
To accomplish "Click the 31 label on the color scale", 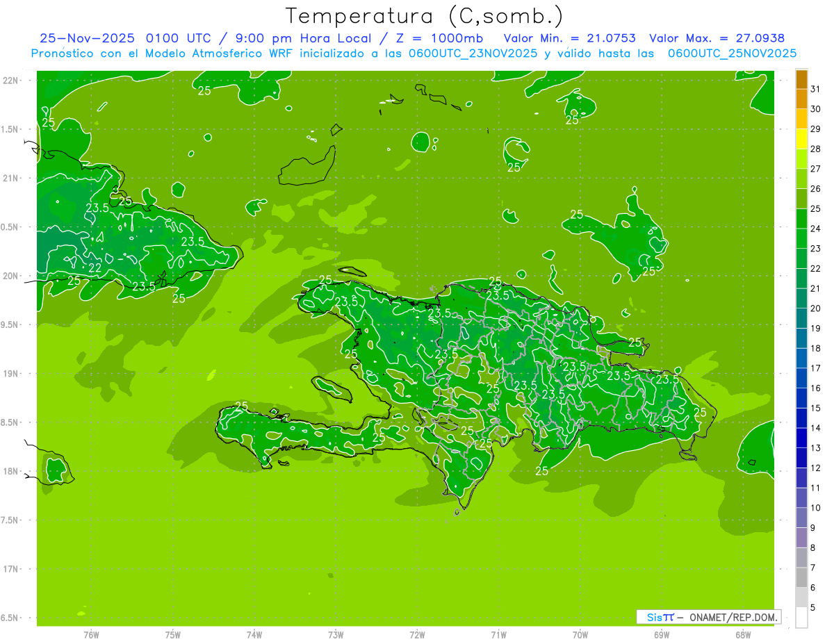I will (815, 89).
